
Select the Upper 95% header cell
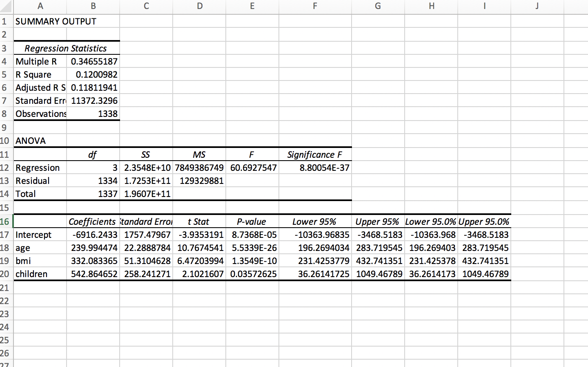tap(377, 222)
